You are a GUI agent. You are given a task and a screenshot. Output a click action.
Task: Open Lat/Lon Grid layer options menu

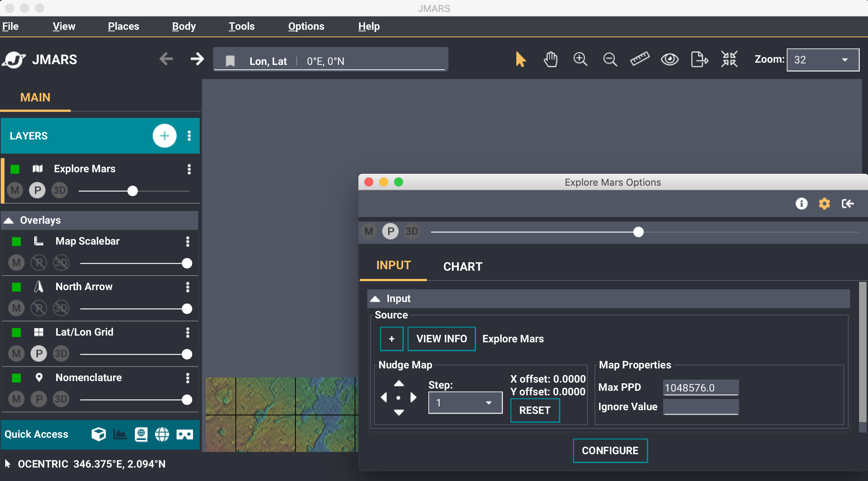click(188, 332)
